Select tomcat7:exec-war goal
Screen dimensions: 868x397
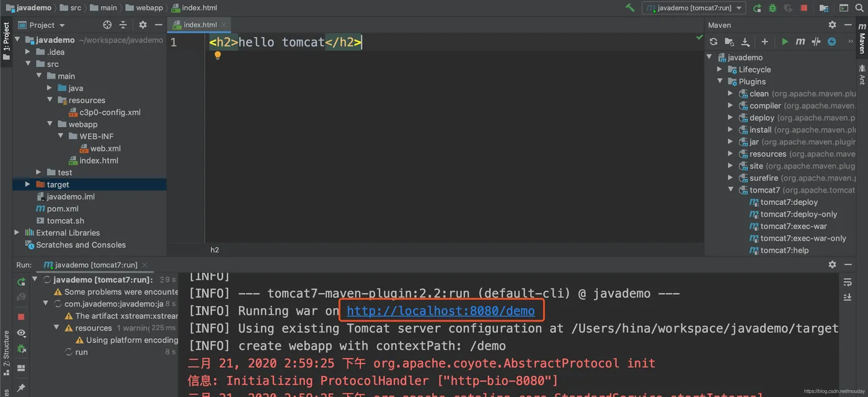(788, 227)
